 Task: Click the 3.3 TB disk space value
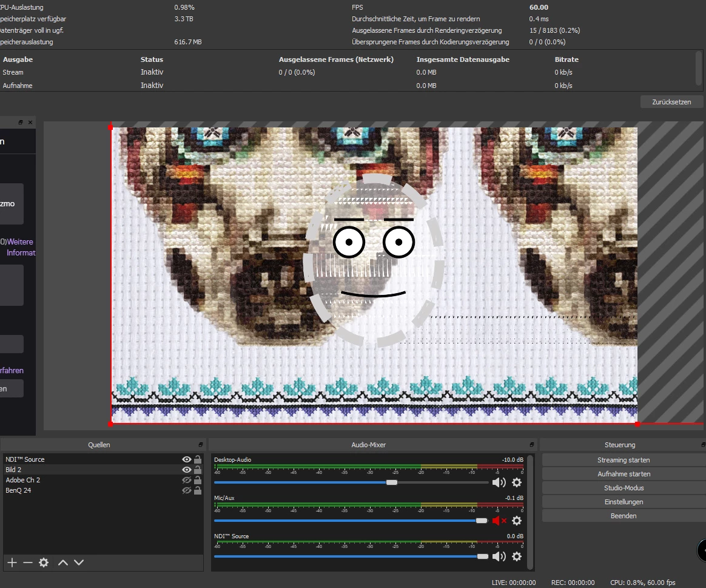(x=184, y=19)
